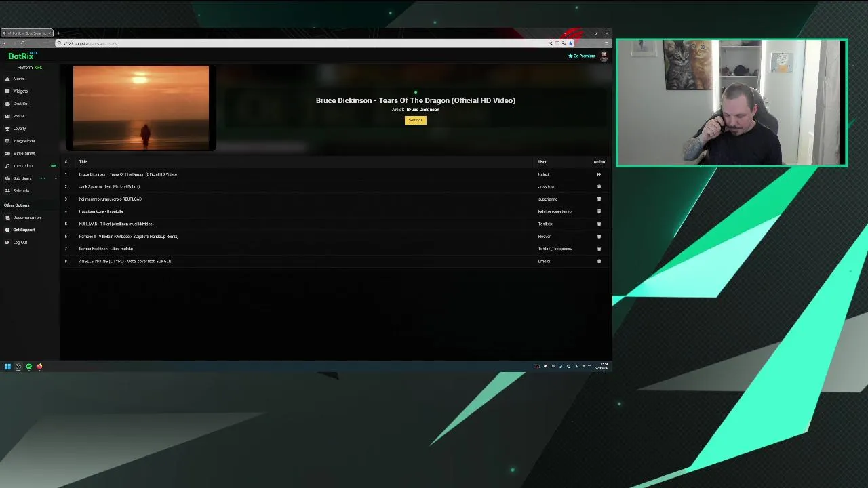This screenshot has width=868, height=488.
Task: Click the Bruce Dickinson artist name
Action: [423, 110]
